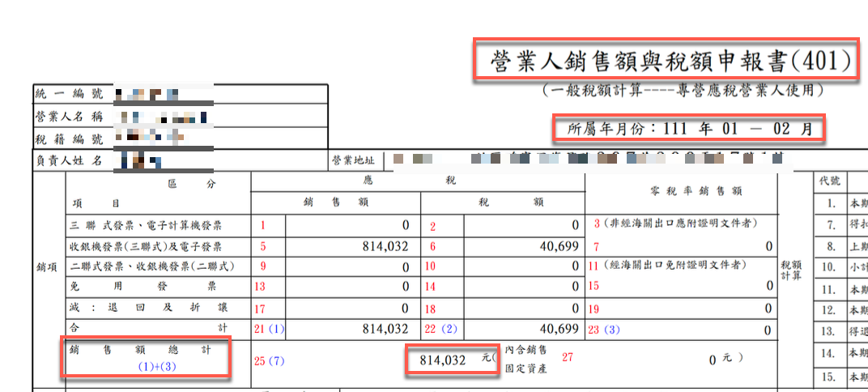This screenshot has width=868, height=392.
Task: Click the 0 元 value after code 27
Action: click(x=721, y=360)
